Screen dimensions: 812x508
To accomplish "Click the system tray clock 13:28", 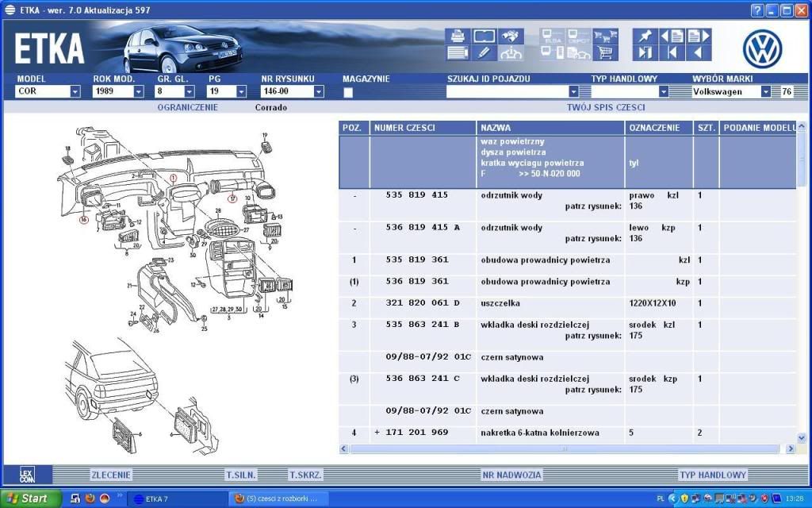I will [795, 498].
